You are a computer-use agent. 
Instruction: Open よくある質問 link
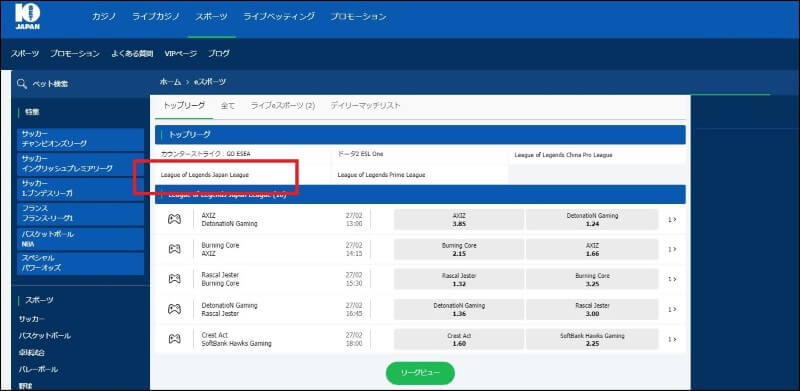click(x=132, y=54)
